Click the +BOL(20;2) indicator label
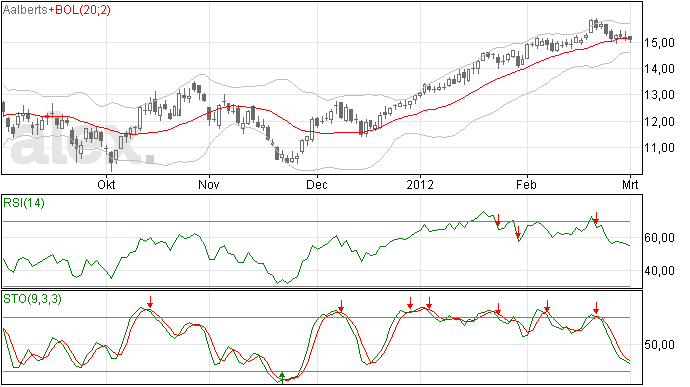The image size is (690, 387). [x=79, y=10]
